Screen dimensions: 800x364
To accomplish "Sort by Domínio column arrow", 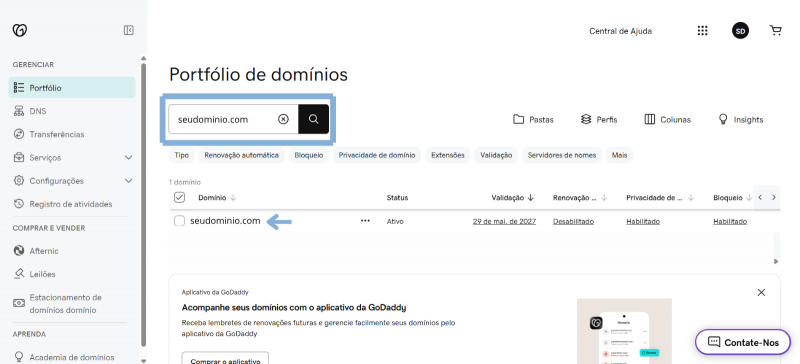I will coord(234,198).
